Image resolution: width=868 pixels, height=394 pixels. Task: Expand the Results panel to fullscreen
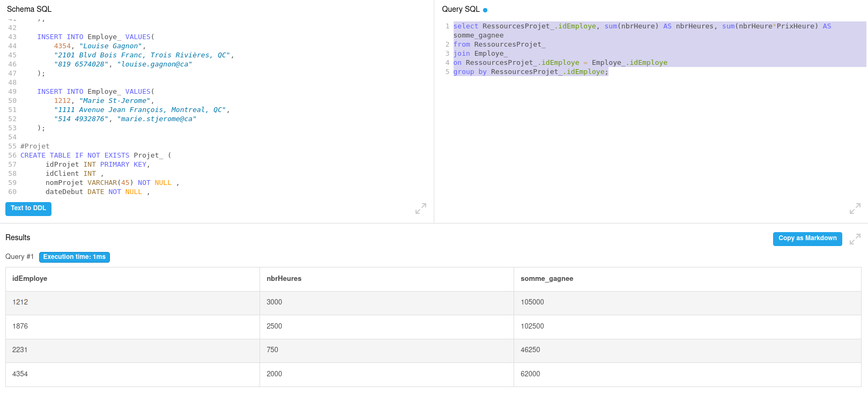(855, 239)
